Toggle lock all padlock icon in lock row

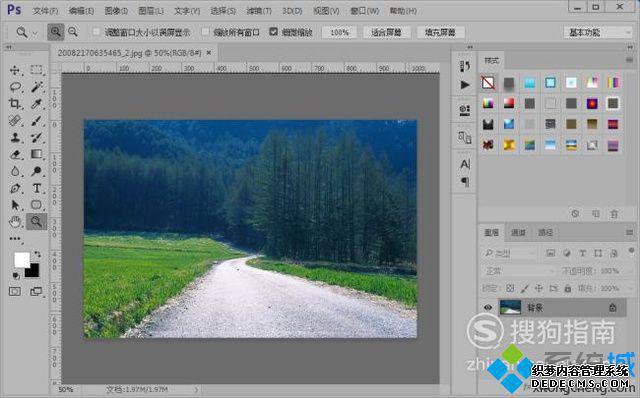pyautogui.click(x=567, y=288)
